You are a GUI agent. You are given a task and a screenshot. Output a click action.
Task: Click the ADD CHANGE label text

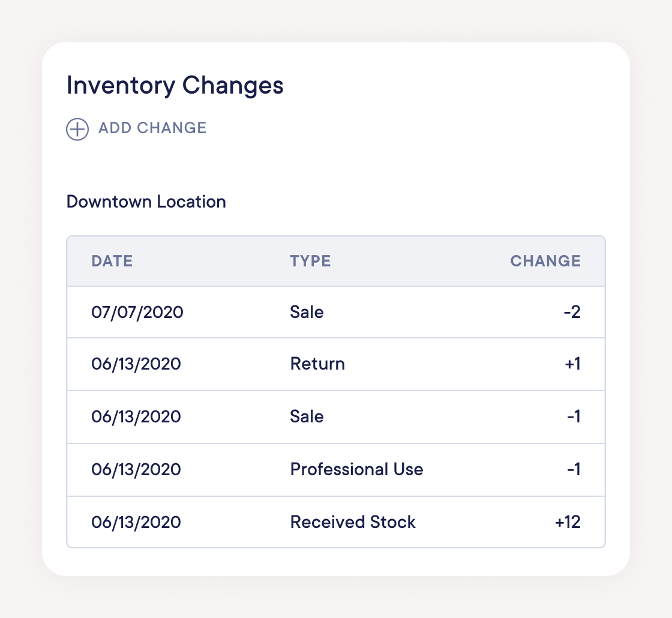pyautogui.click(x=152, y=128)
